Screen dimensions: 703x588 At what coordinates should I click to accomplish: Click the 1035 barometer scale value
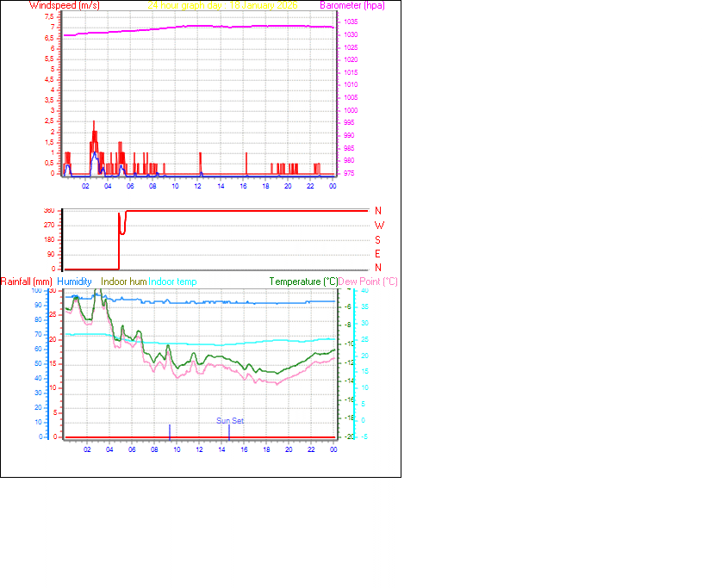[351, 22]
